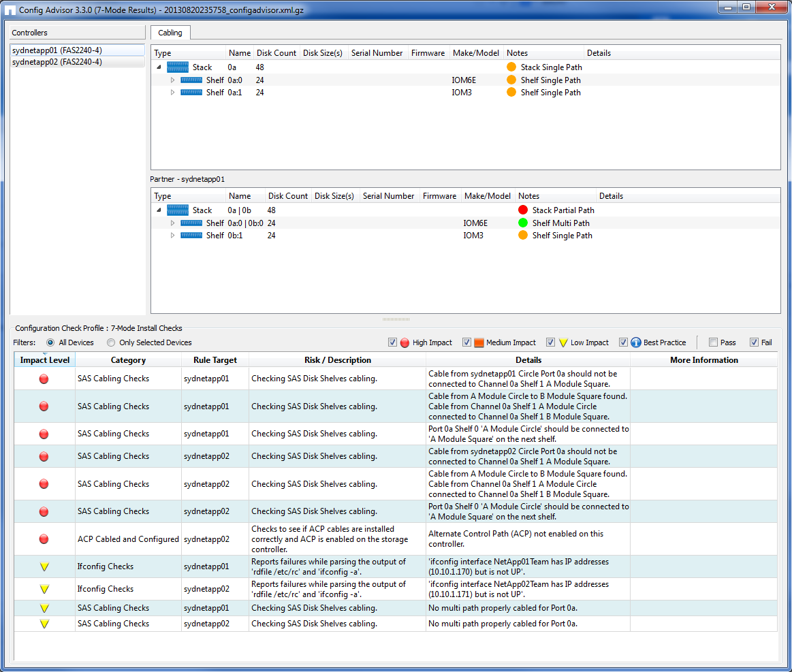Click the orange Stack Single Path status icon
The width and height of the screenshot is (792, 672).
[511, 67]
